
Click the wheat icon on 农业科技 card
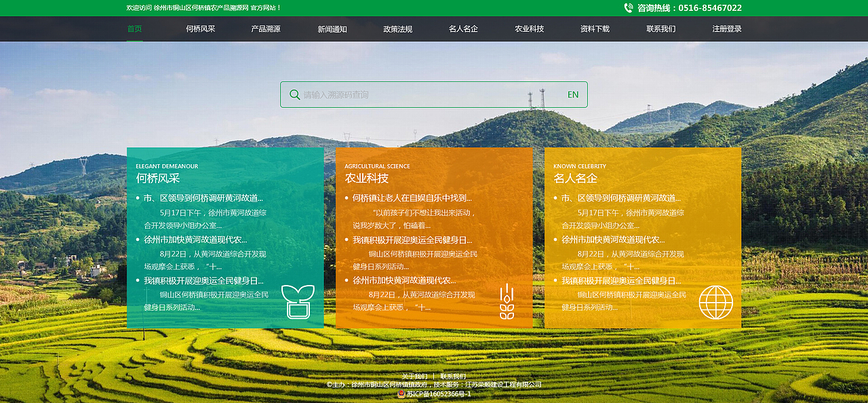point(506,302)
